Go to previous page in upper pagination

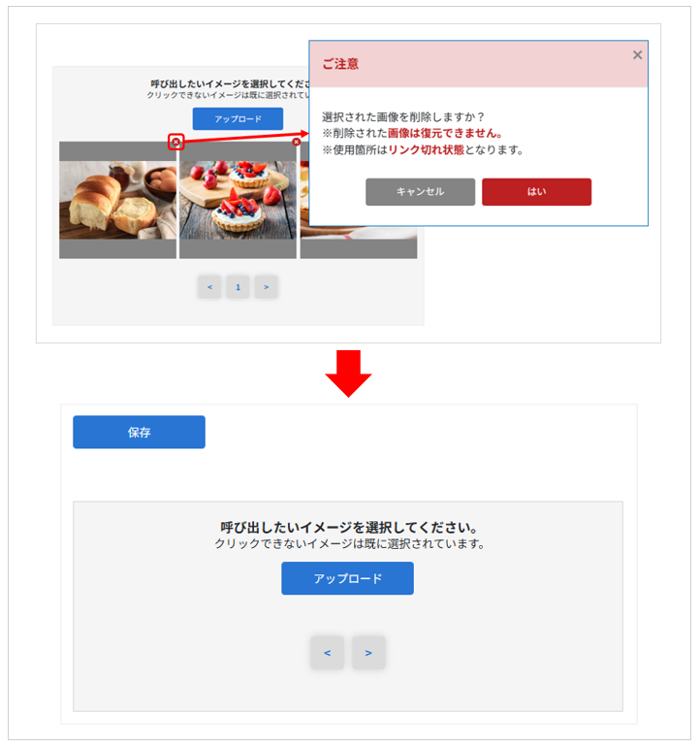(x=209, y=287)
